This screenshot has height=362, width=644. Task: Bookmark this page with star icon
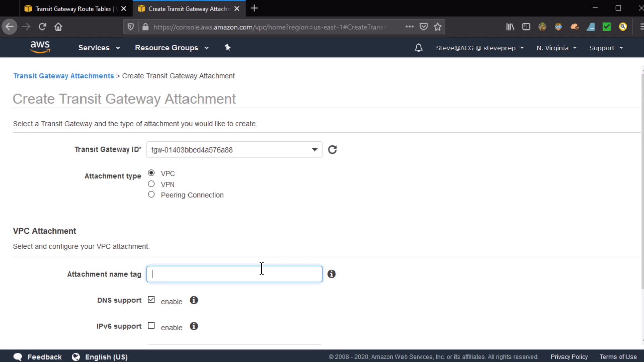coord(437,27)
